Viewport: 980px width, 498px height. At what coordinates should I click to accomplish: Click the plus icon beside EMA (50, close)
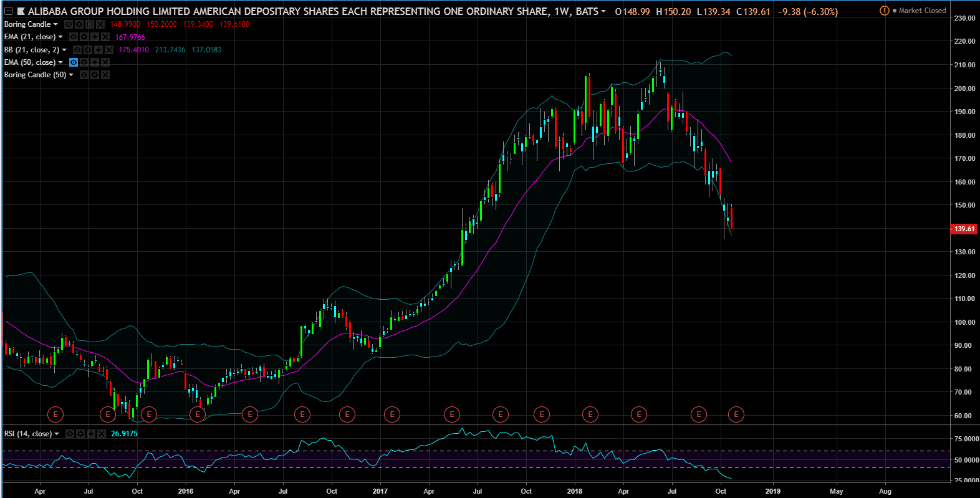(95, 62)
